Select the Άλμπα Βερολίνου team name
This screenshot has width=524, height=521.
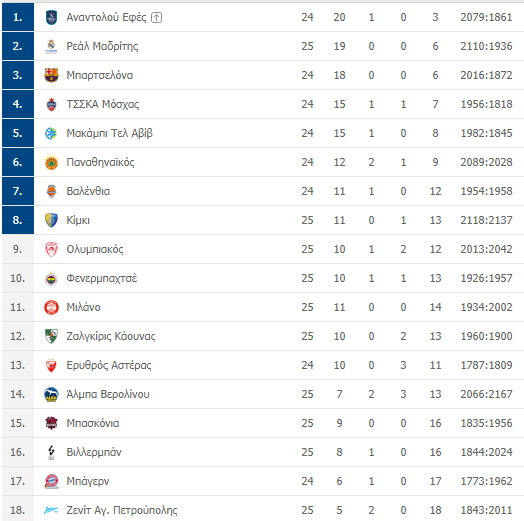108,394
